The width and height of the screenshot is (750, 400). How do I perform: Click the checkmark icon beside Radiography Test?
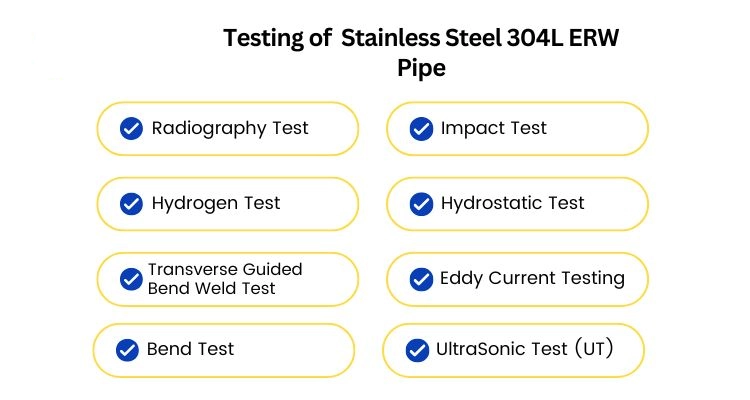tap(131, 129)
